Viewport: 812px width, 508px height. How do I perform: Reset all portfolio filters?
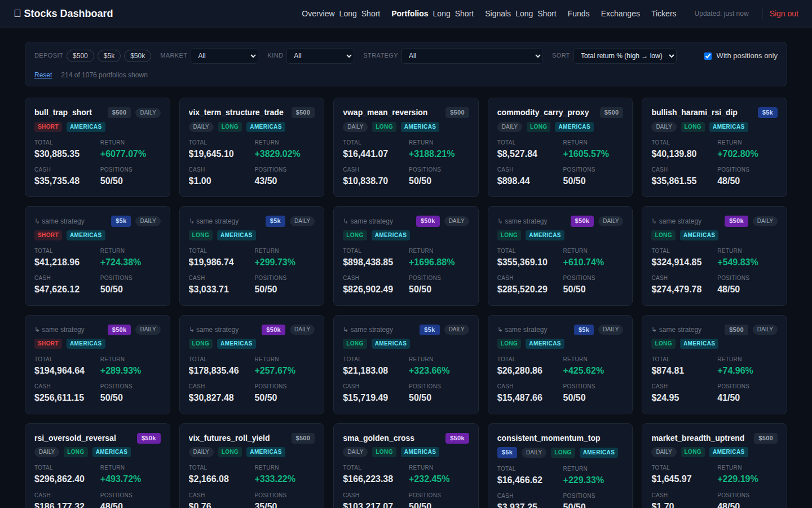(43, 75)
